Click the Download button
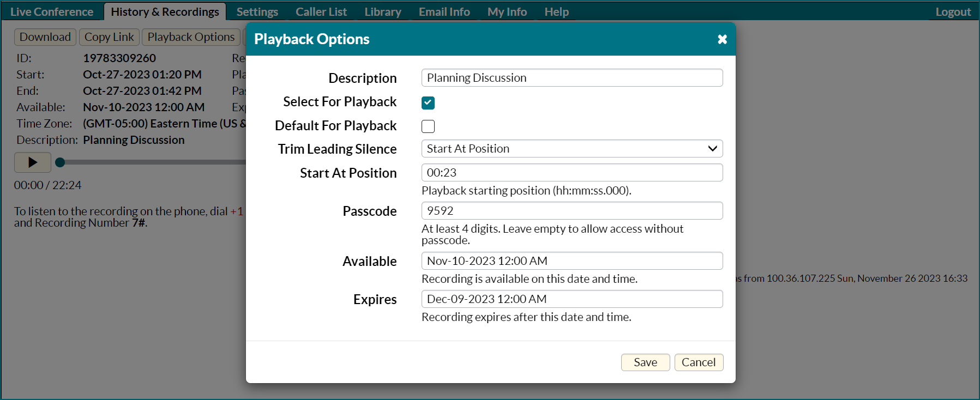The width and height of the screenshot is (980, 400). 45,37
